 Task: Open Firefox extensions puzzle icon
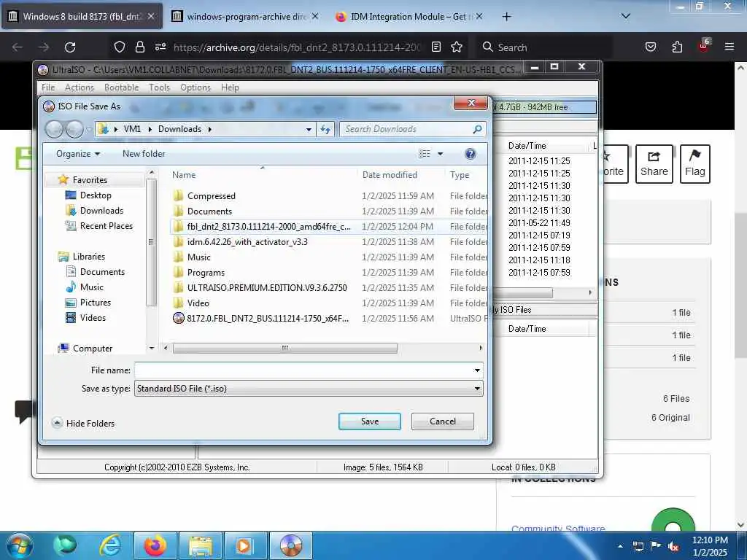(676, 47)
